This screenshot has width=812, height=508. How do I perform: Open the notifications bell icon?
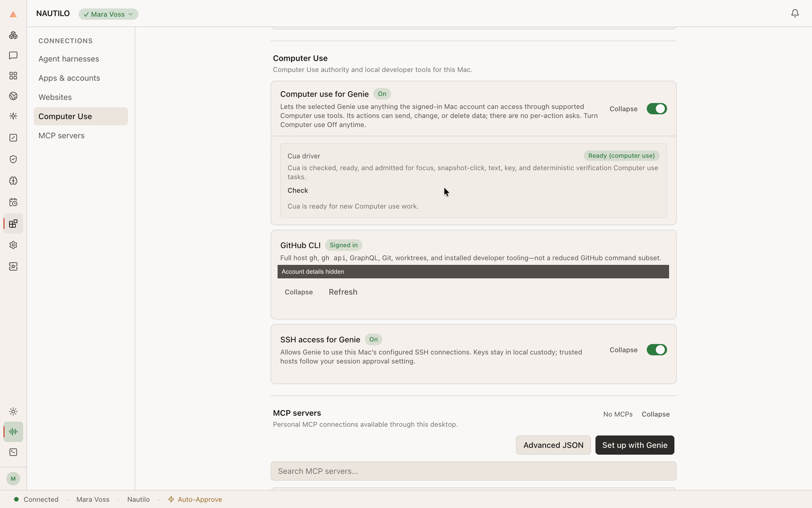tap(795, 13)
